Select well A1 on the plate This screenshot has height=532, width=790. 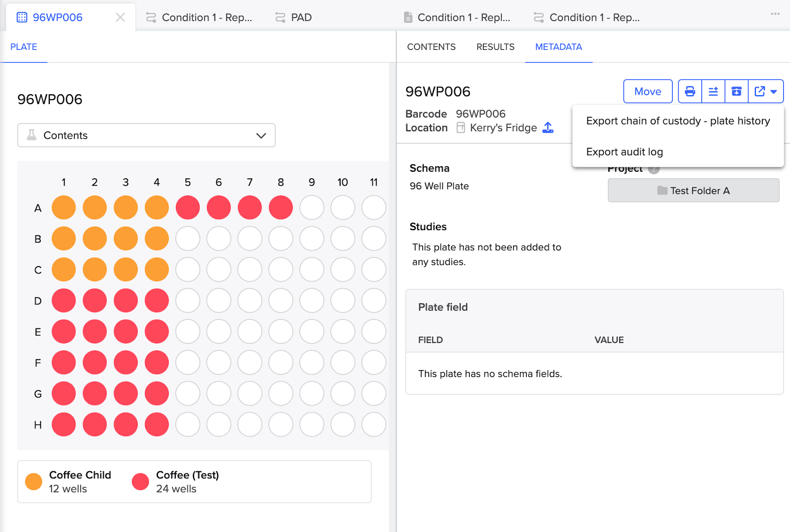(64, 207)
